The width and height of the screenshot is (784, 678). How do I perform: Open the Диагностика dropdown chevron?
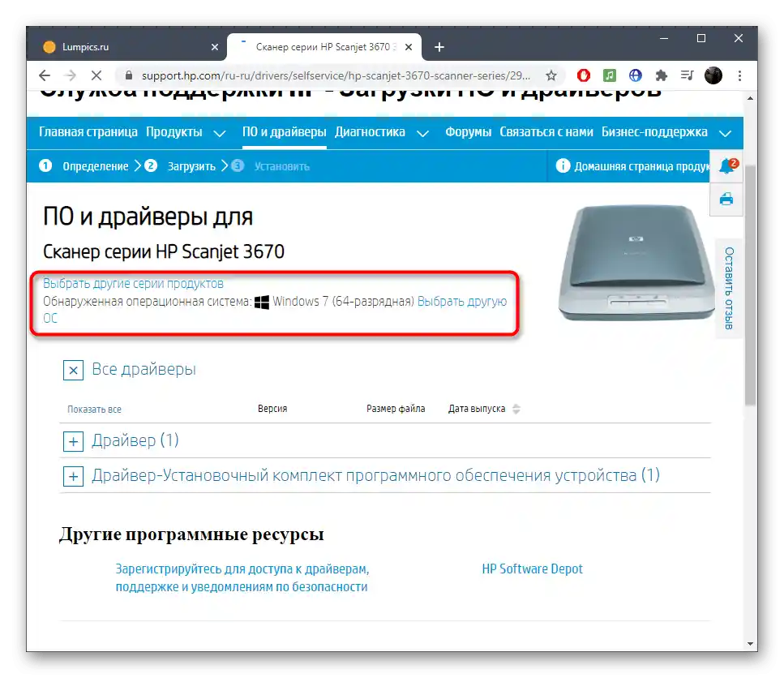[x=422, y=133]
